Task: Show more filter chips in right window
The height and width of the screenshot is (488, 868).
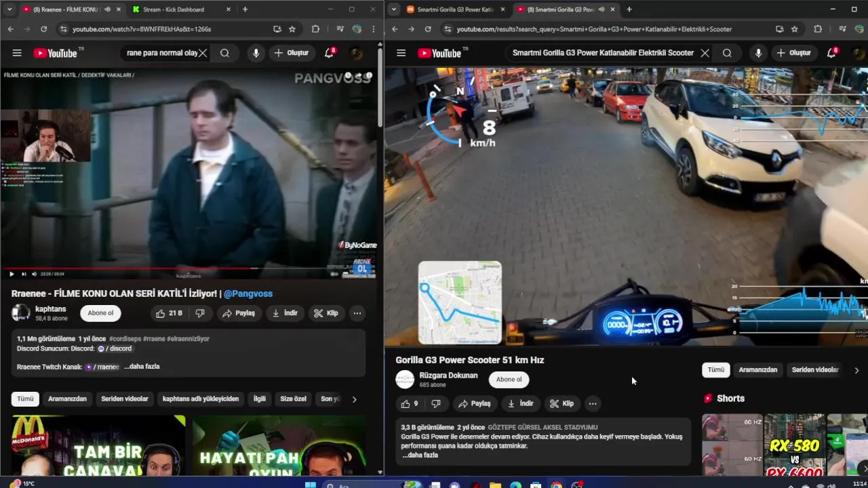Action: coord(856,370)
